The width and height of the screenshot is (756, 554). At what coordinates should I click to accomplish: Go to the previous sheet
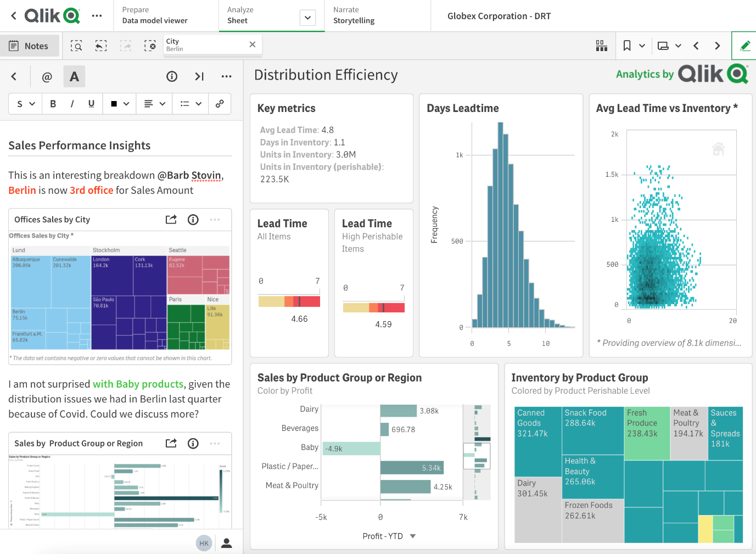click(x=696, y=46)
